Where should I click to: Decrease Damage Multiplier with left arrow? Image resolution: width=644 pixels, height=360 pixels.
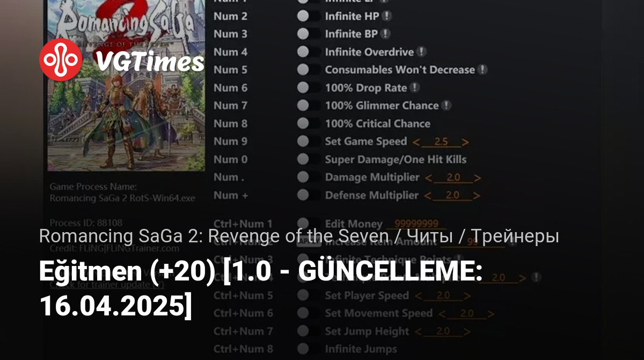point(429,178)
